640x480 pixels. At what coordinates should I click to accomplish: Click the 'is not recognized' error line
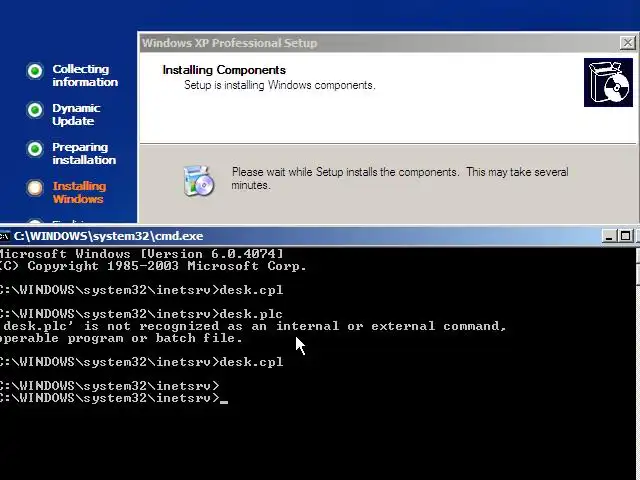(x=254, y=326)
